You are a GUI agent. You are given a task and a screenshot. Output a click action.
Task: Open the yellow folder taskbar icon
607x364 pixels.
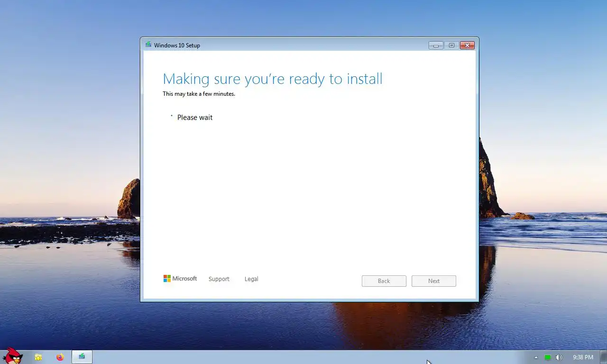coord(38,357)
